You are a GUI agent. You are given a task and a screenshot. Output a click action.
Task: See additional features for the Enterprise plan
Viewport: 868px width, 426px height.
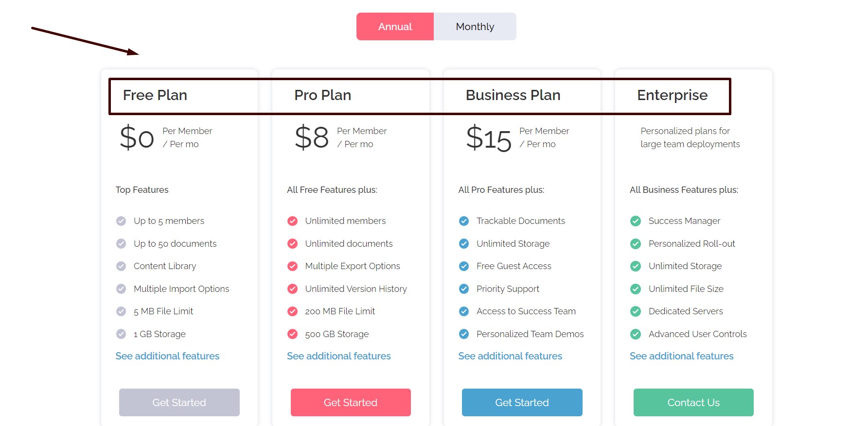coord(681,356)
